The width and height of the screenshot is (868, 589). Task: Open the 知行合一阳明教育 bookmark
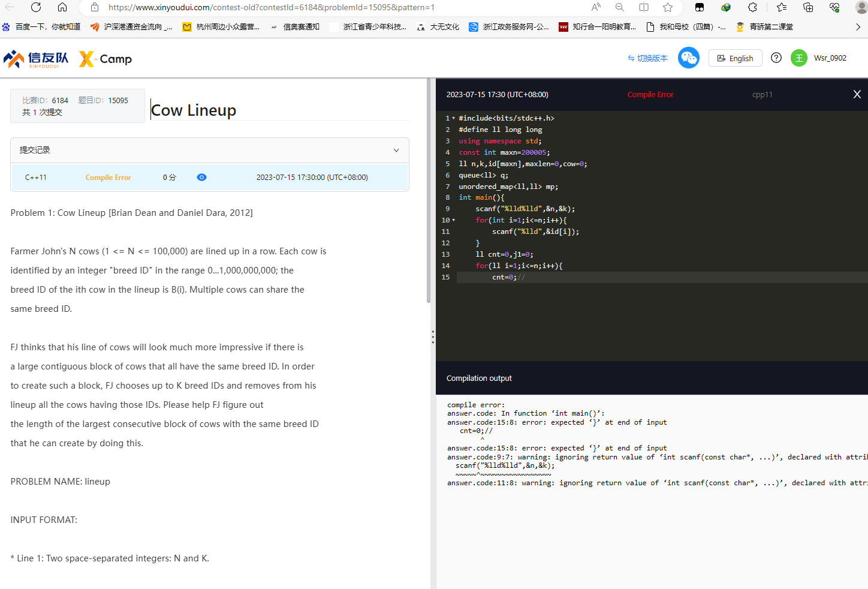coord(597,27)
